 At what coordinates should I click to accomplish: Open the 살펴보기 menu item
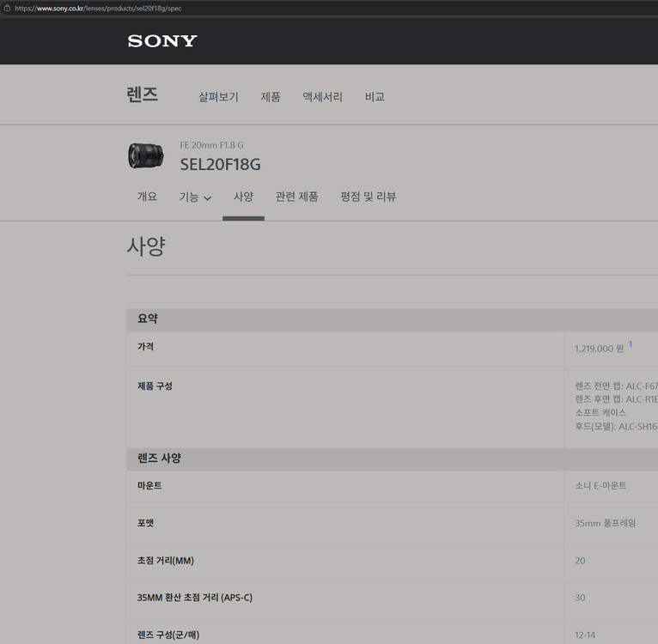tap(218, 97)
